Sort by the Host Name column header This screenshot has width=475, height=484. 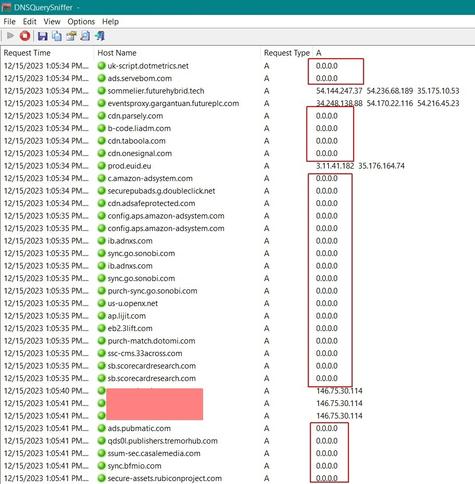click(117, 53)
